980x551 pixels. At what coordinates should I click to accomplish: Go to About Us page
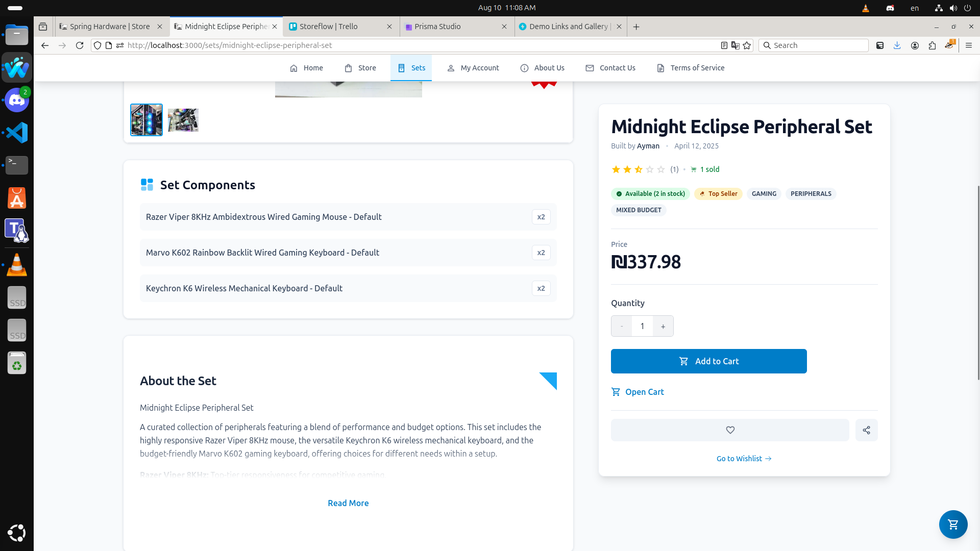click(x=542, y=68)
